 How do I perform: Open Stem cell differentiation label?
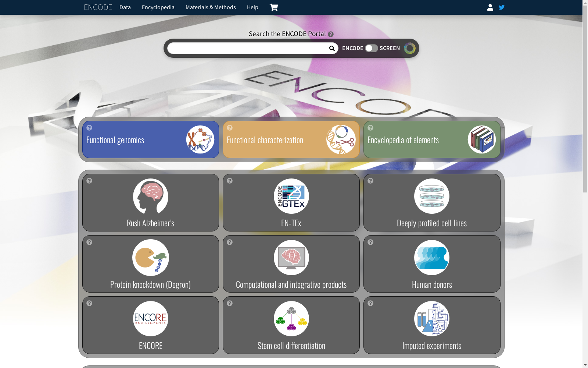coord(291,346)
